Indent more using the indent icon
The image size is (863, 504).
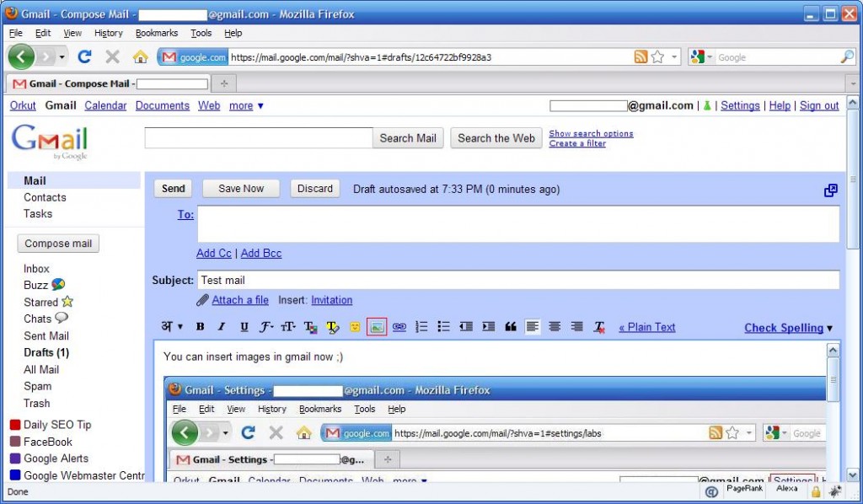[488, 327]
